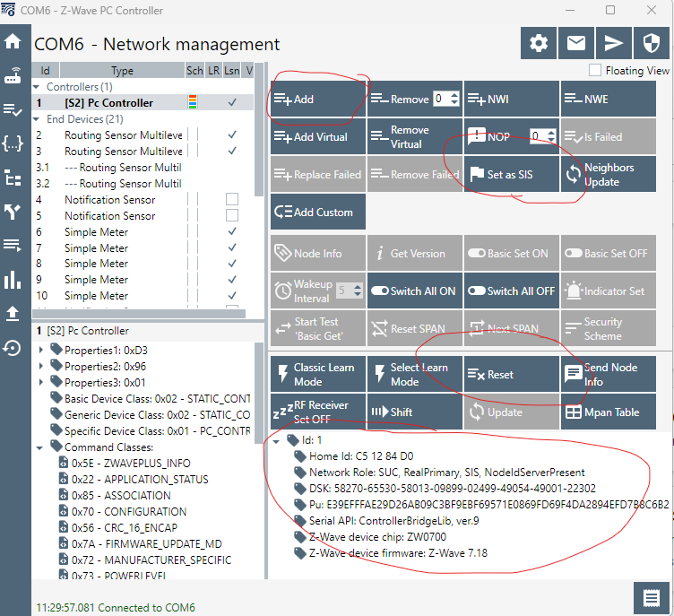Enable the Floating View checkbox

[595, 70]
